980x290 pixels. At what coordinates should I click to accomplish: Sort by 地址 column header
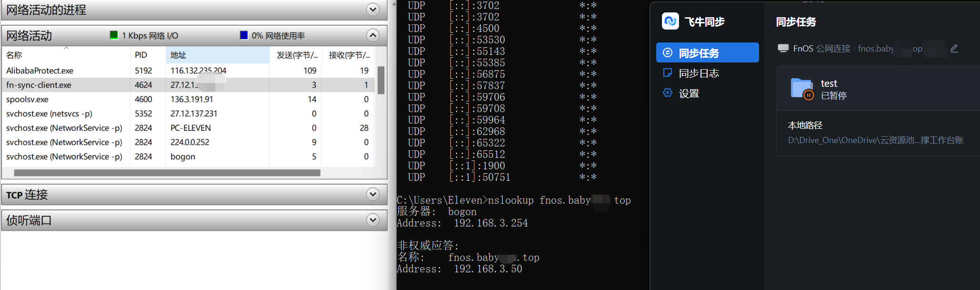coord(218,55)
